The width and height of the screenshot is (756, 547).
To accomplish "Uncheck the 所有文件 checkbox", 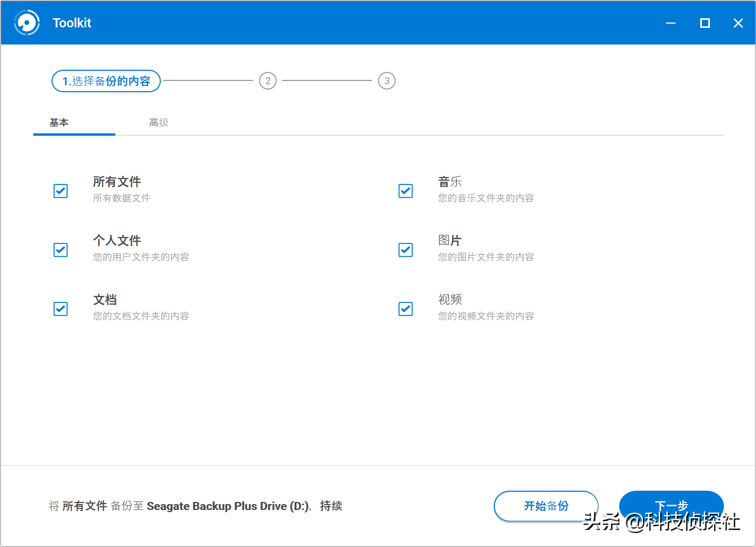I will tap(60, 191).
